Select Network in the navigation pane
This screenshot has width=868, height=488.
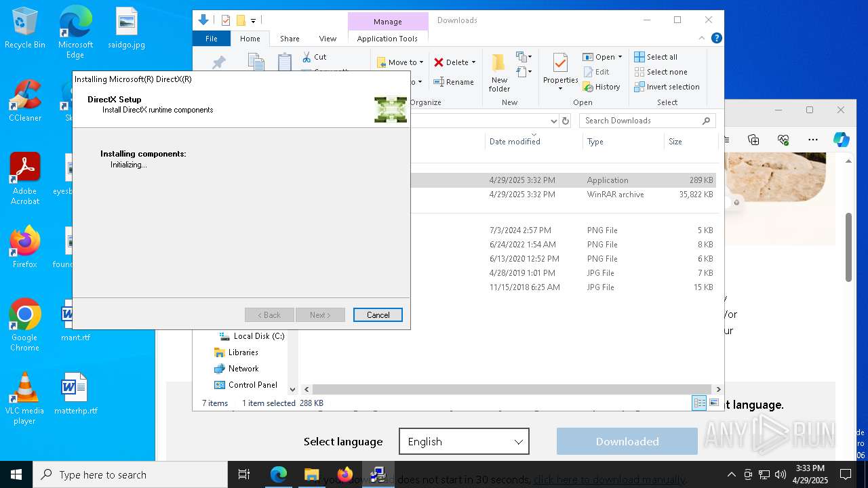(x=236, y=369)
